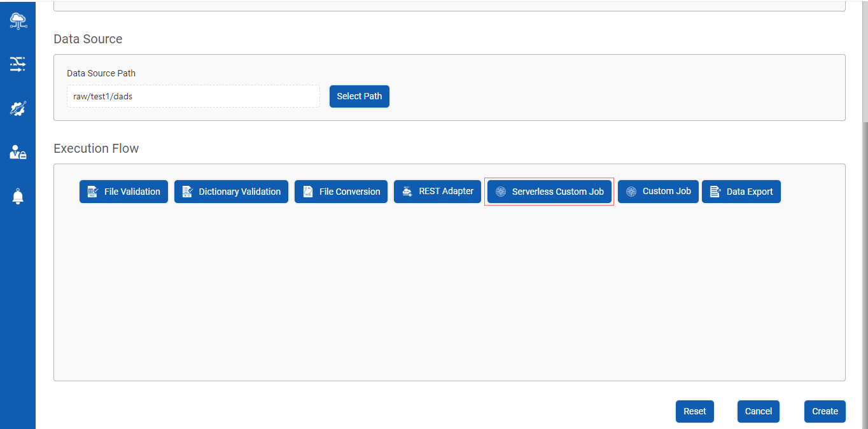Open the cloud network icon in sidebar
The width and height of the screenshot is (868, 429).
coord(17,21)
